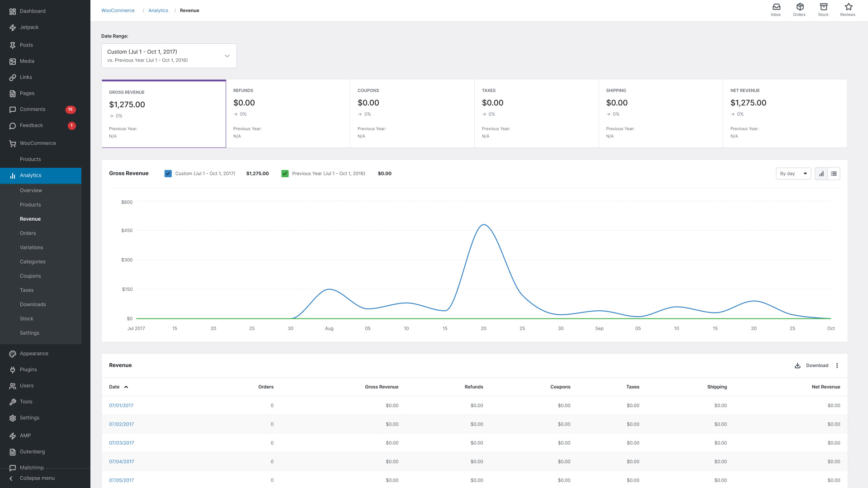Click the Media icon in sidebar
Screen dimensions: 868x488
[13, 62]
